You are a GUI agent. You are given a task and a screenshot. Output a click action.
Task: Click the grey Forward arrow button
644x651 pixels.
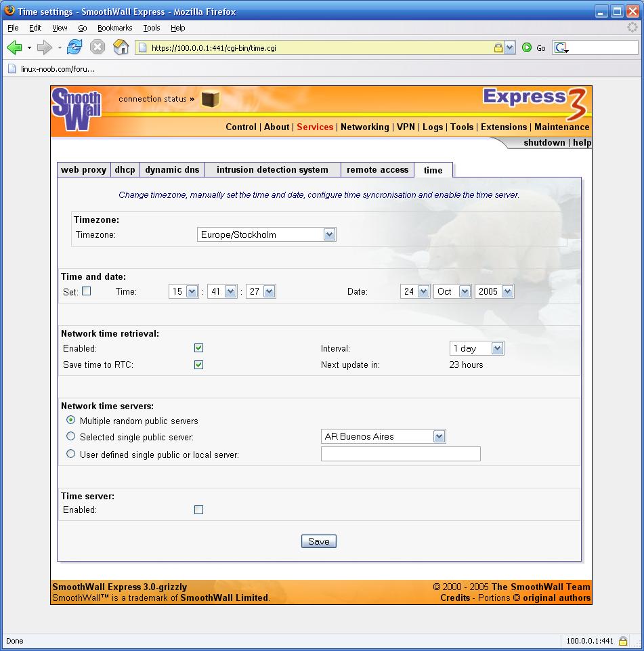coord(44,47)
